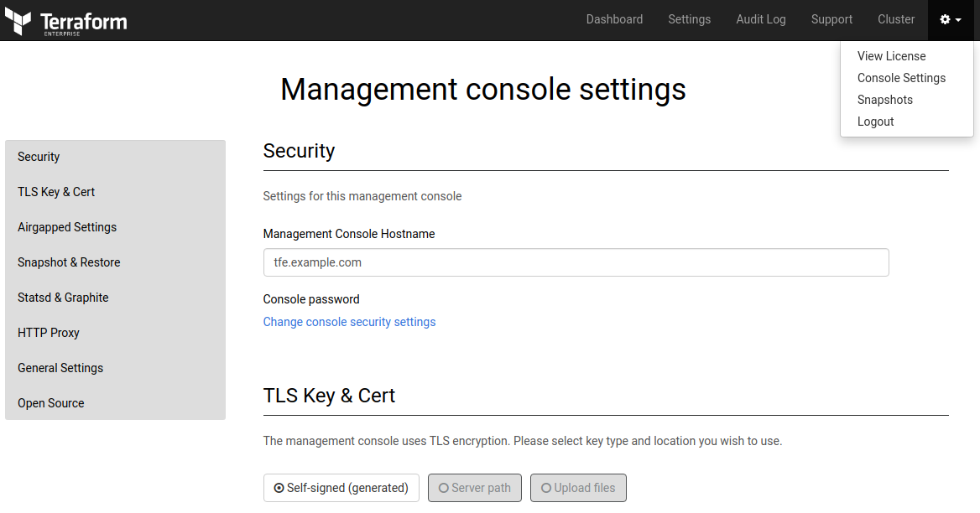This screenshot has height=513, width=980.
Task: Select Snapshot & Restore from sidebar
Action: pos(69,262)
